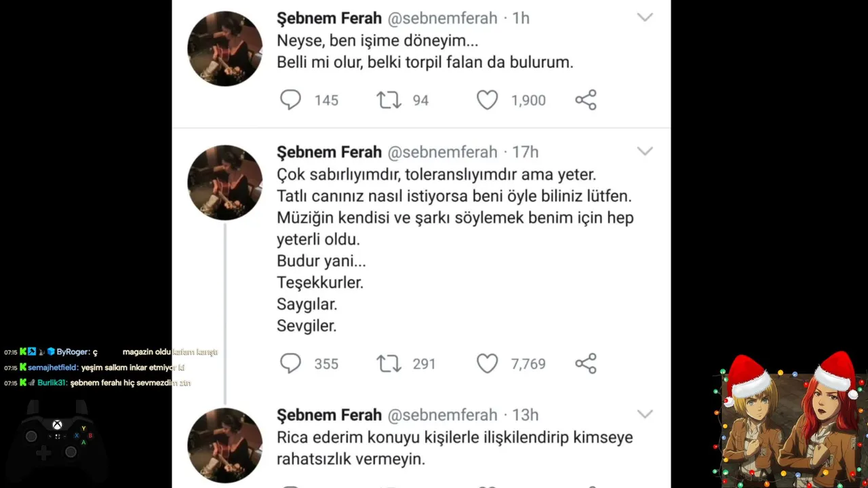
Task: Click Şebnem Ferah name on the 17h tweet
Action: pyautogui.click(x=329, y=152)
